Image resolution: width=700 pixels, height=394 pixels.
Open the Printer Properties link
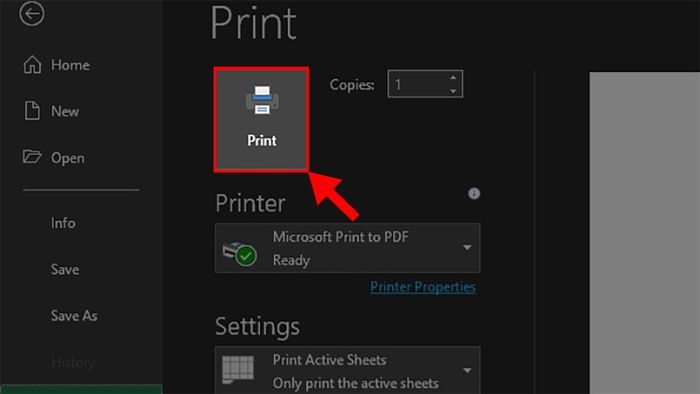(x=423, y=286)
